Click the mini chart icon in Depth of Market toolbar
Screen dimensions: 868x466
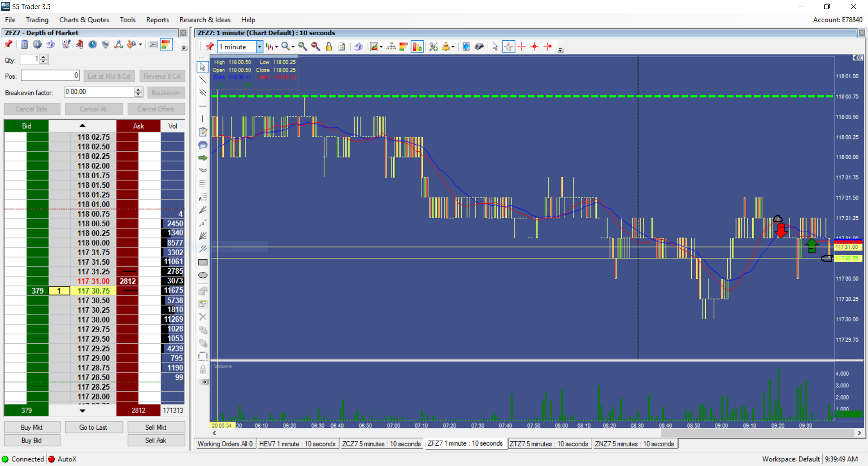(153, 44)
